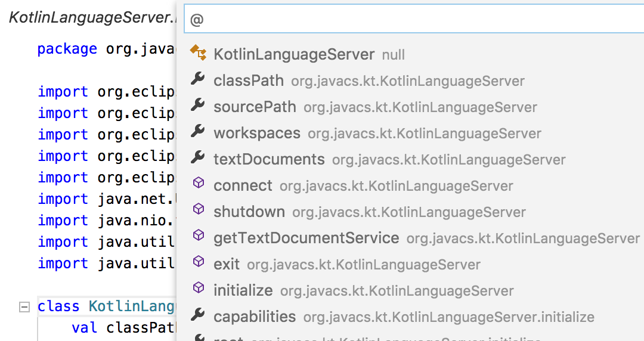The width and height of the screenshot is (644, 341).
Task: Choose the initialize method symbol
Action: [410, 291]
